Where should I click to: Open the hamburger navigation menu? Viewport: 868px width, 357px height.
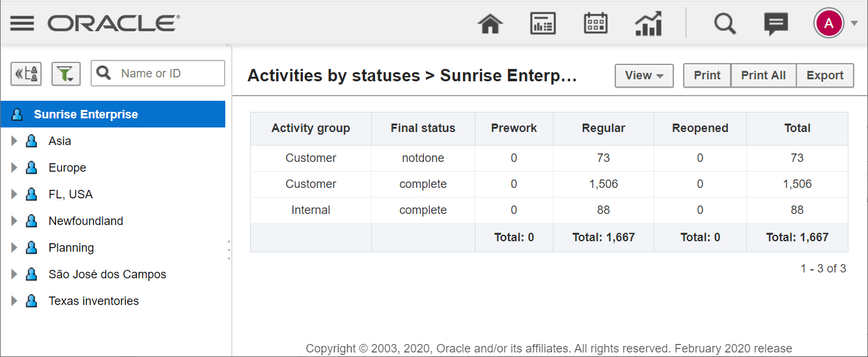[22, 24]
